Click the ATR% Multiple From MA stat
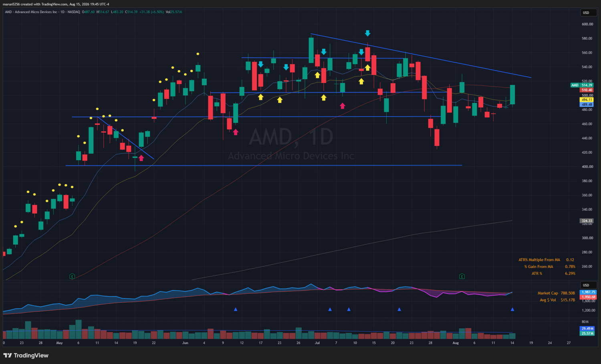601x364 pixels. point(547,260)
